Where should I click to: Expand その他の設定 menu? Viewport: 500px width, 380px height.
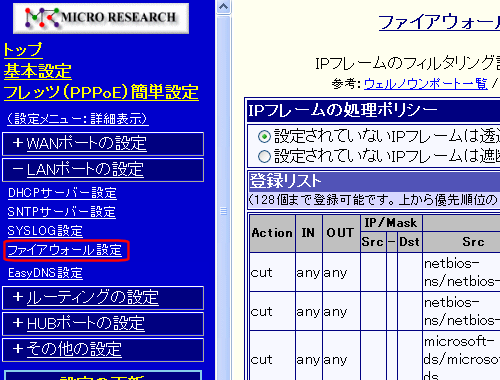click(74, 349)
